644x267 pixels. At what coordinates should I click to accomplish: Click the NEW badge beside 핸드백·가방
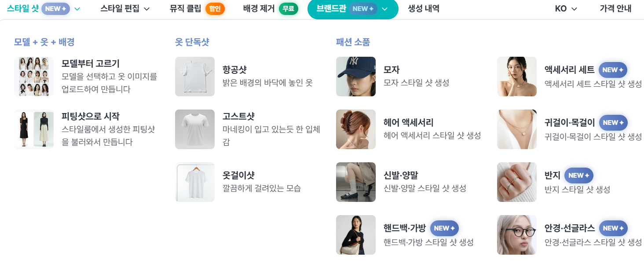click(444, 228)
